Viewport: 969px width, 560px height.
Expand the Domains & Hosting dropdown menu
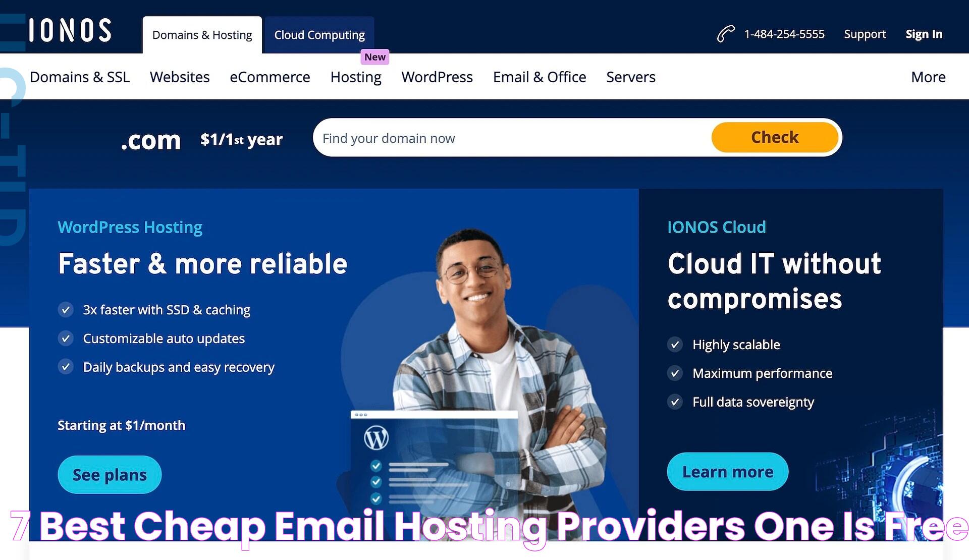[201, 34]
